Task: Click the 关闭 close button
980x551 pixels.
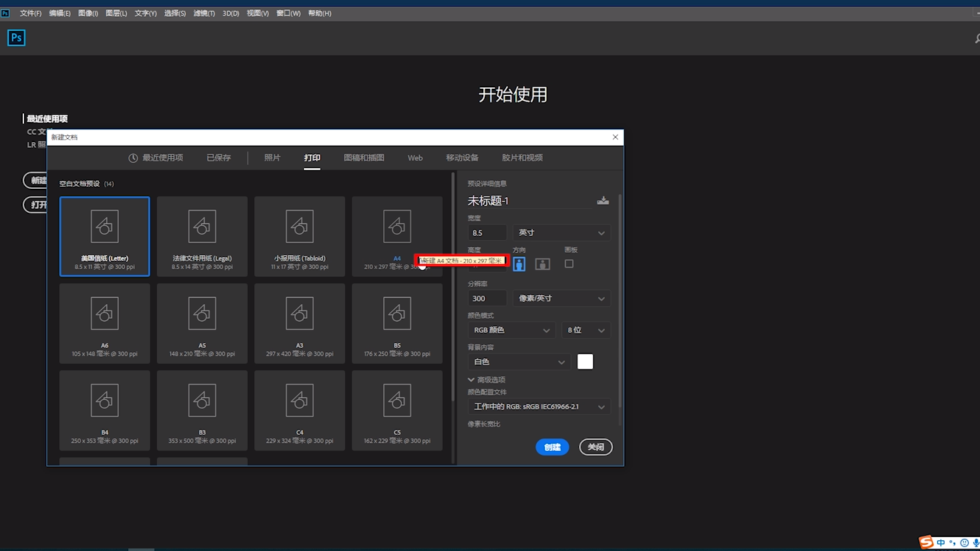Action: coord(595,447)
